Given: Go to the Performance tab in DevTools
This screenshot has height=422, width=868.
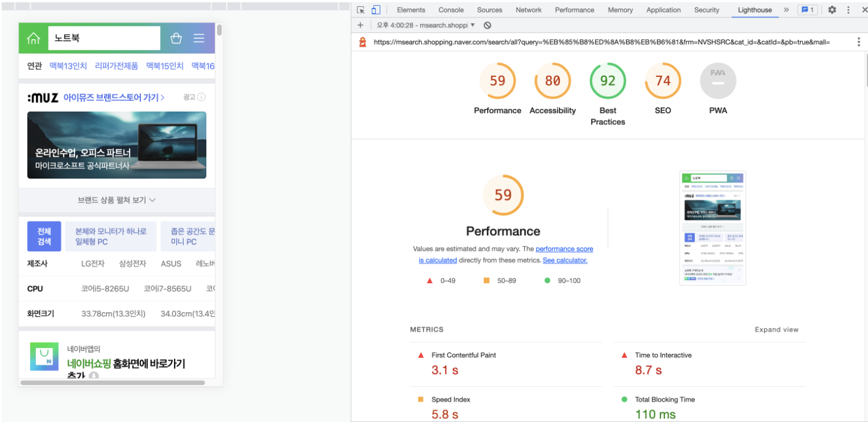Looking at the screenshot, I should [x=574, y=10].
